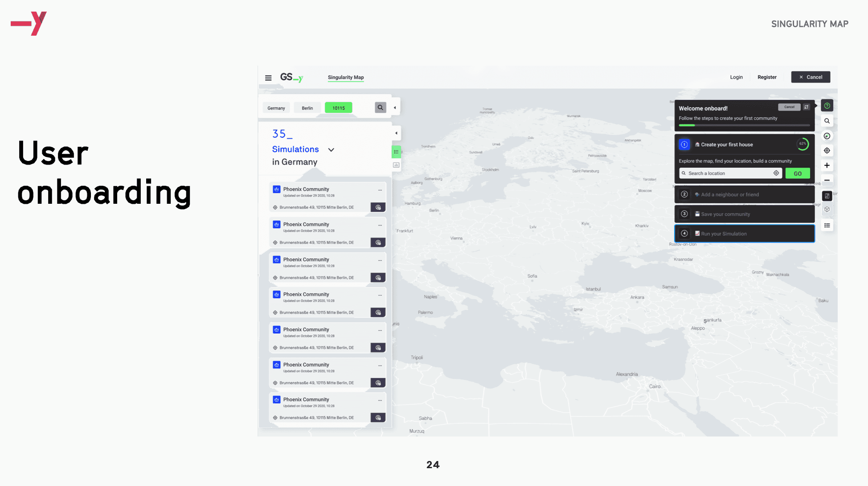This screenshot has height=486, width=868.
Task: Zoom out with the minus icon
Action: coord(827,180)
